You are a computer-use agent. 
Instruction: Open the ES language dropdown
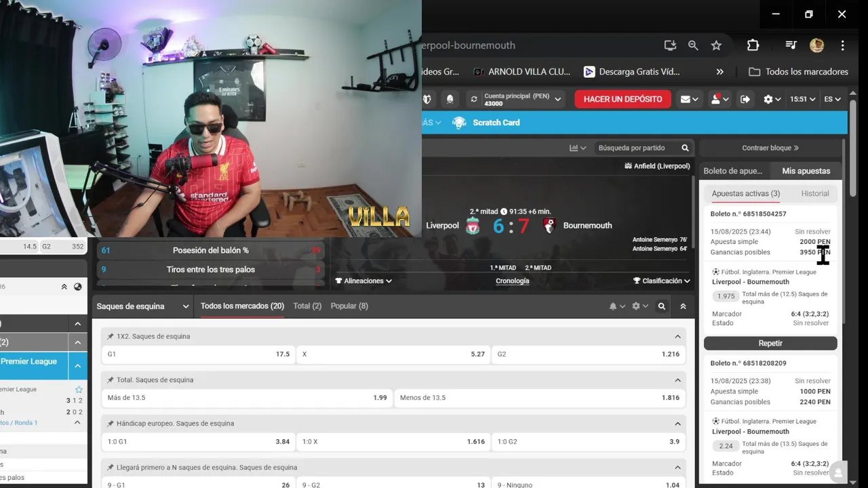click(832, 100)
